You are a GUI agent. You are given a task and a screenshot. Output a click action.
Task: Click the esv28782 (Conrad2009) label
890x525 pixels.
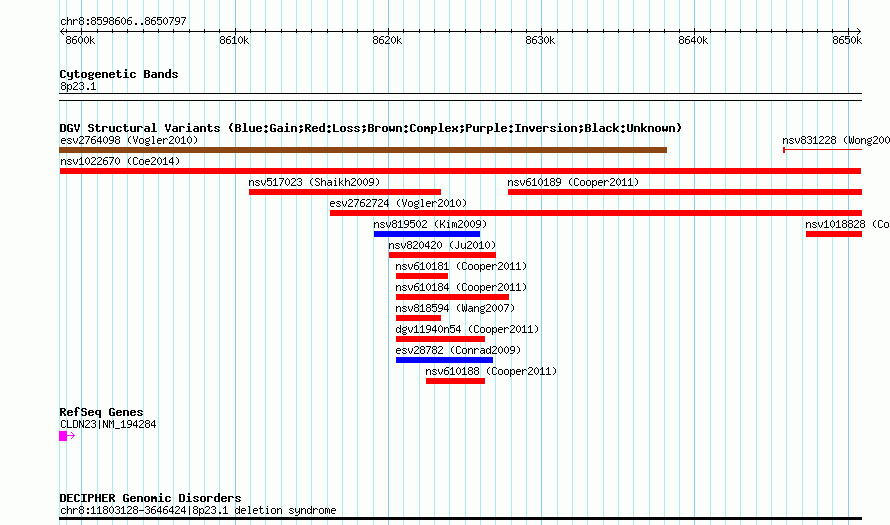coord(458,350)
